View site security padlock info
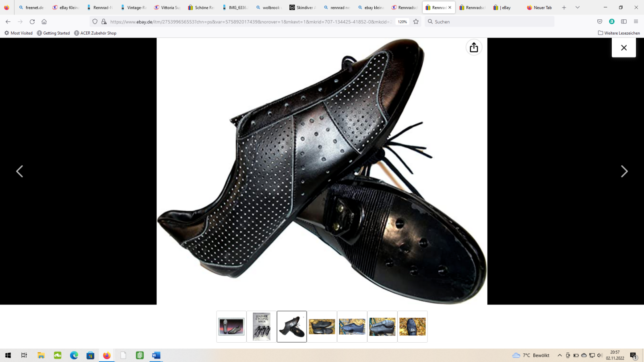Screen dimensions: 644x362 tap(104, 22)
